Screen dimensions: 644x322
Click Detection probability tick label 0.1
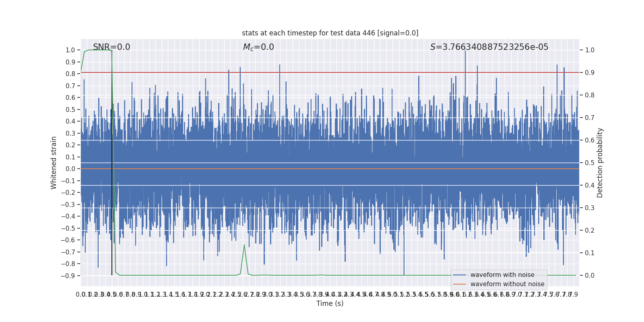pos(590,253)
